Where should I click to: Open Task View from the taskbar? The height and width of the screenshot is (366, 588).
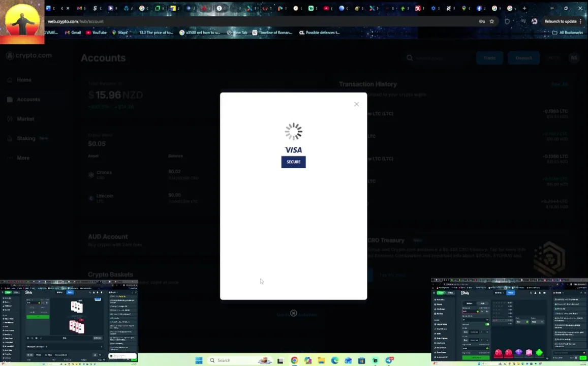280,360
